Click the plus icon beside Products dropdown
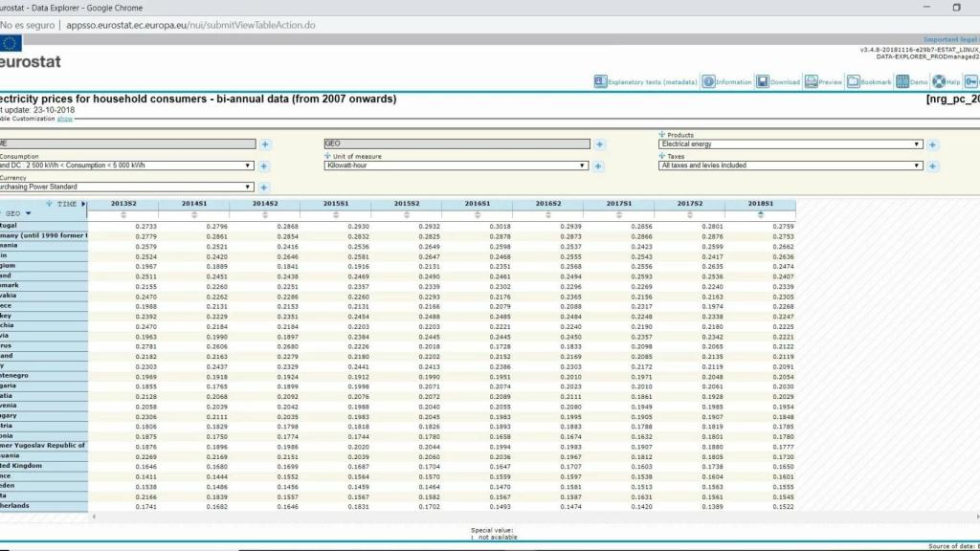980x551 pixels. coord(932,145)
